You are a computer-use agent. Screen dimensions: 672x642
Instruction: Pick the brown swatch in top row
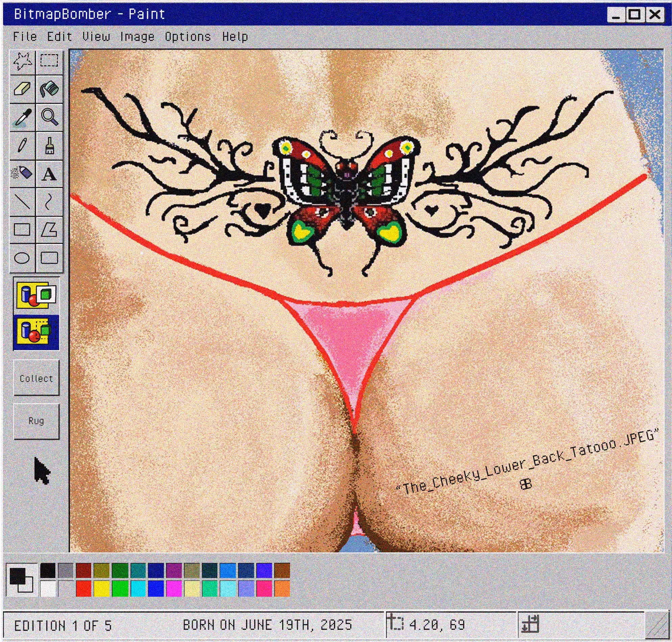[x=282, y=571]
